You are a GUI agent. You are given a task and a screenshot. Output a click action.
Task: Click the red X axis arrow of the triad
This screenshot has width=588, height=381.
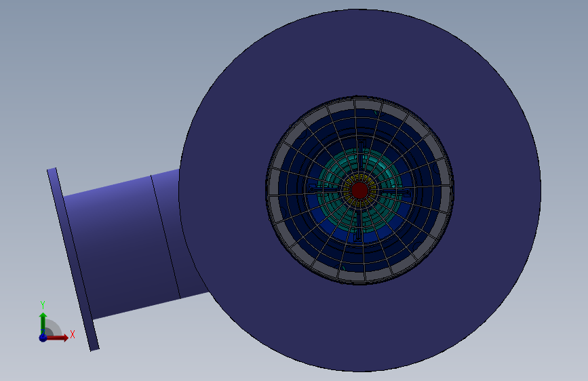pos(57,338)
